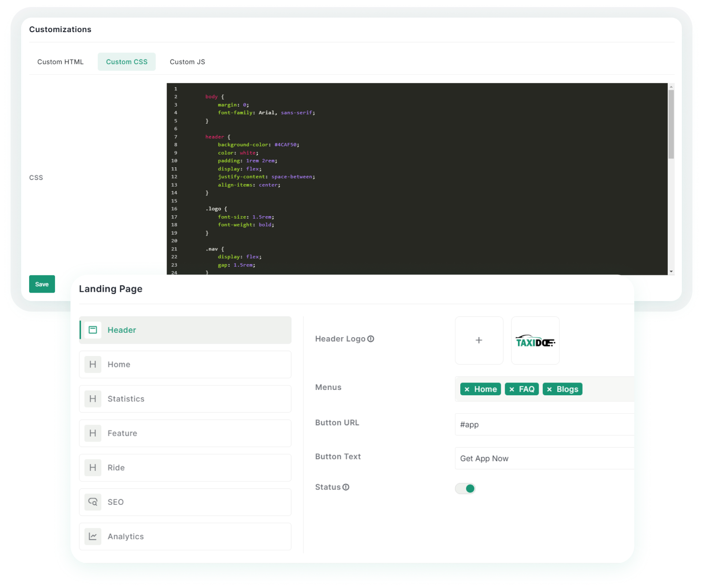This screenshot has width=703, height=588.
Task: Remove the FAQ menu tag
Action: pos(512,390)
